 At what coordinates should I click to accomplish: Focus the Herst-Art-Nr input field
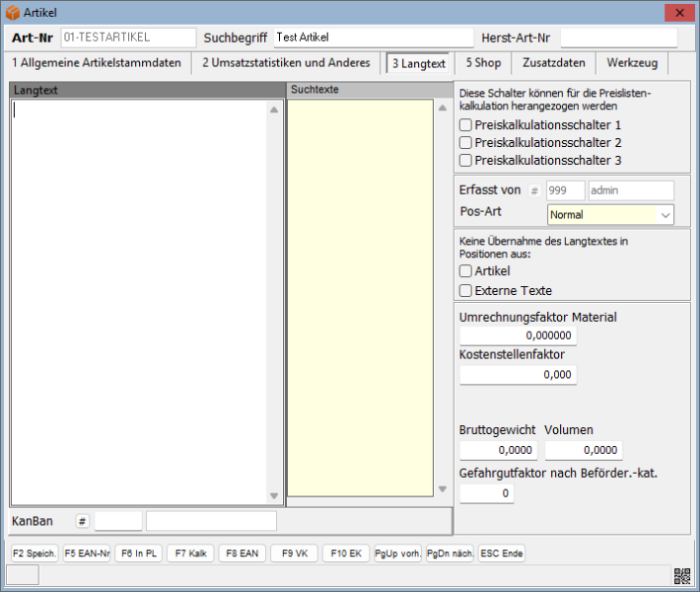pyautogui.click(x=618, y=37)
